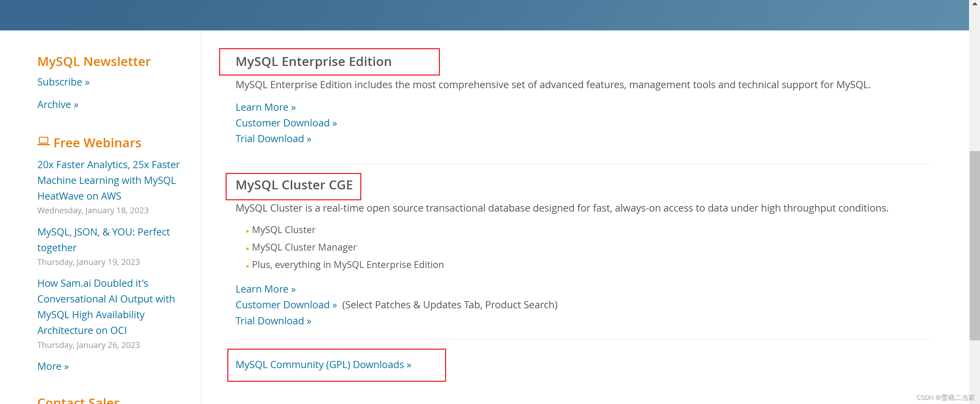Open the Sam.ai Conversational AI webinar link
The image size is (980, 404).
point(106,307)
